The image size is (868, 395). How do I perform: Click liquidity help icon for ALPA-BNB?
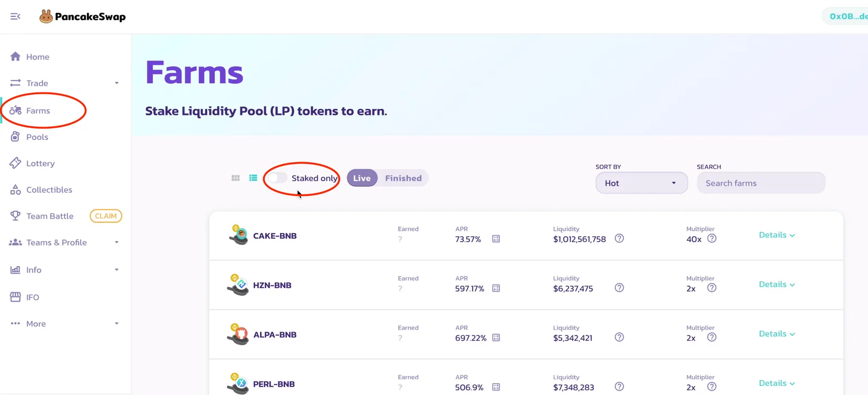click(619, 337)
